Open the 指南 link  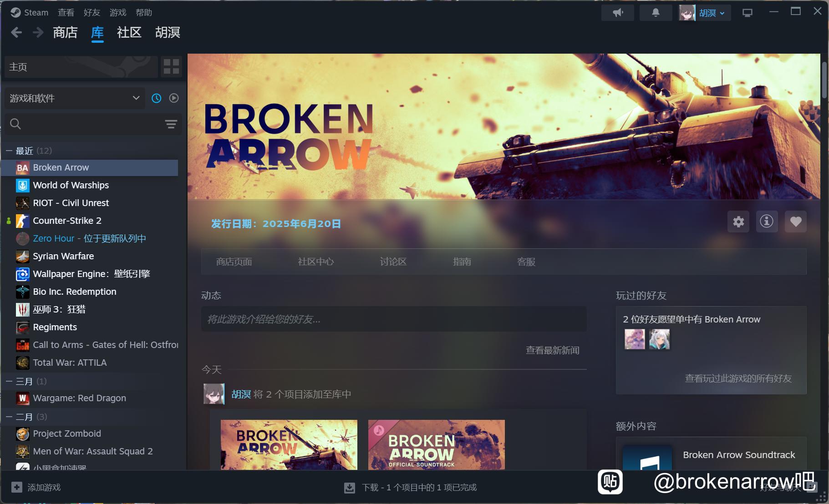coord(462,262)
